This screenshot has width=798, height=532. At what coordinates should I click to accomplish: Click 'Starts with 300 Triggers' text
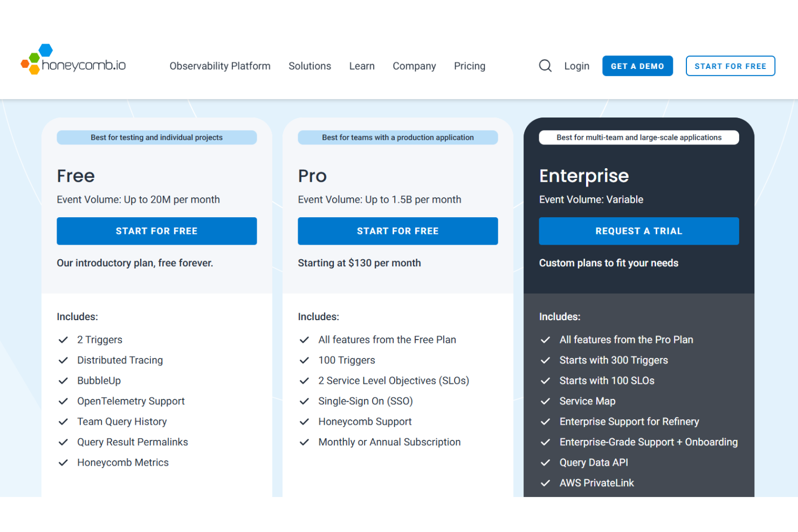pyautogui.click(x=614, y=360)
